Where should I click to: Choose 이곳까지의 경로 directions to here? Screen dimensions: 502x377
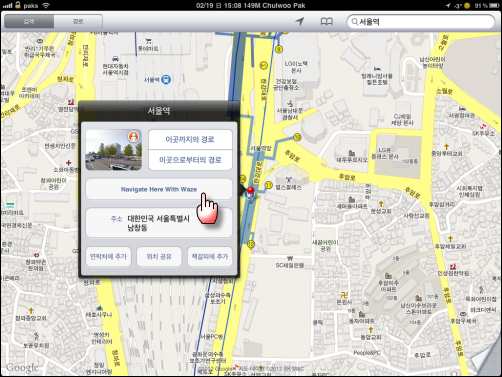(190, 139)
